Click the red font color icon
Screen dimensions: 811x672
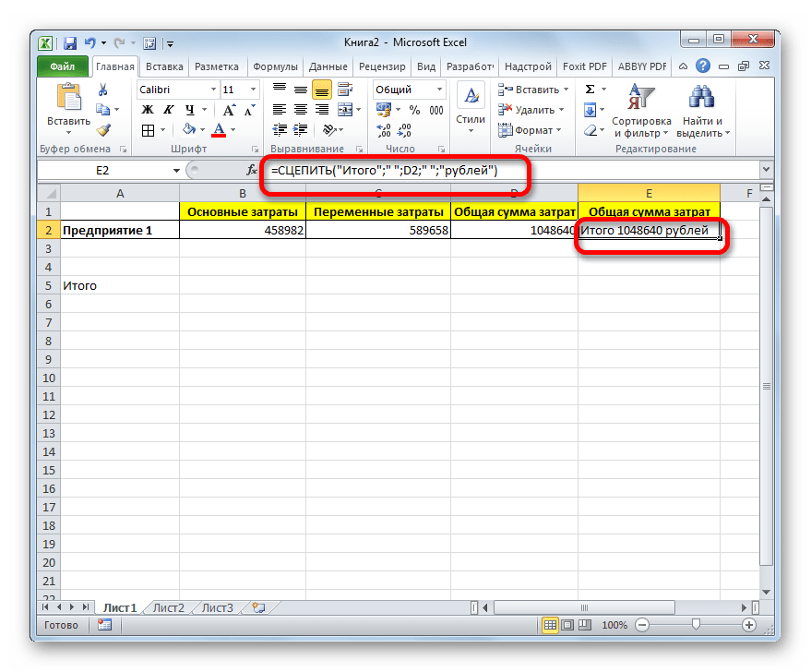[219, 130]
